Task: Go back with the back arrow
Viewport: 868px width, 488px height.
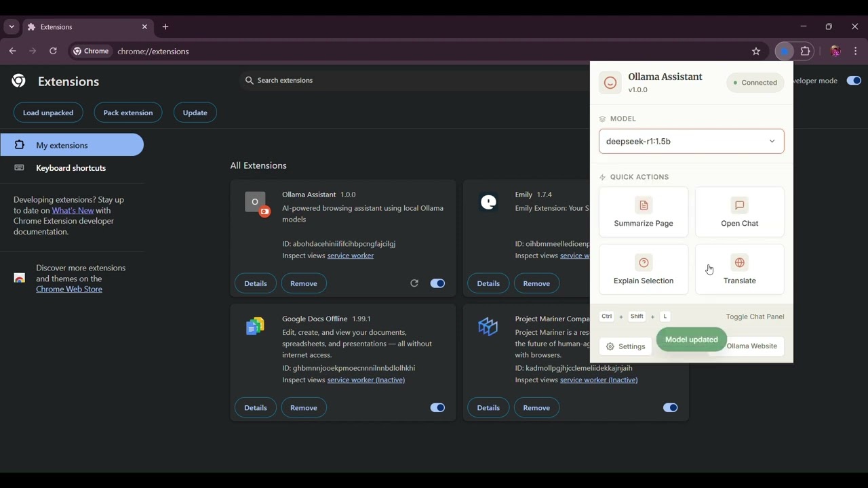Action: click(12, 52)
